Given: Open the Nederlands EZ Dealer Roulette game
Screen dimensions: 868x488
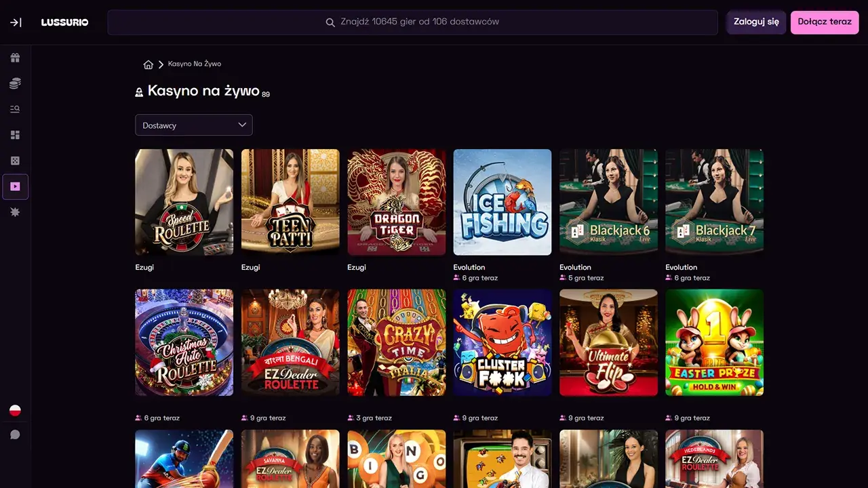Looking at the screenshot, I should coord(715,459).
